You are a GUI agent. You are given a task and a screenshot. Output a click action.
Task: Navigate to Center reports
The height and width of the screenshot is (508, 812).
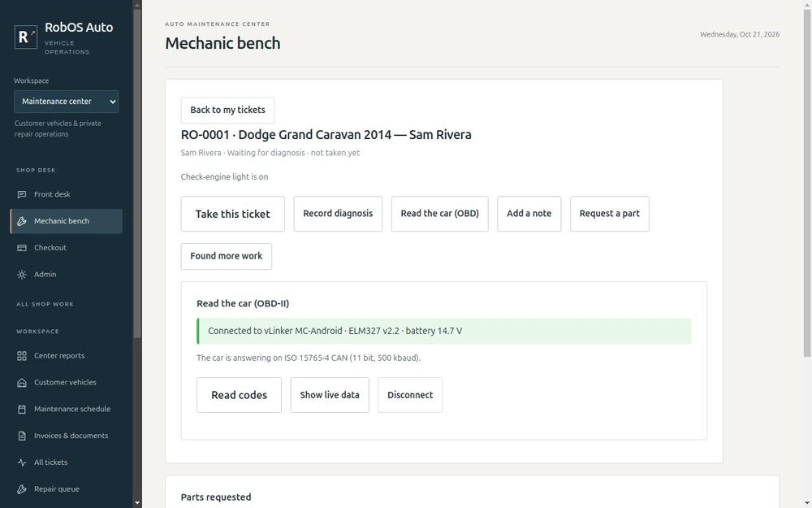(67, 356)
